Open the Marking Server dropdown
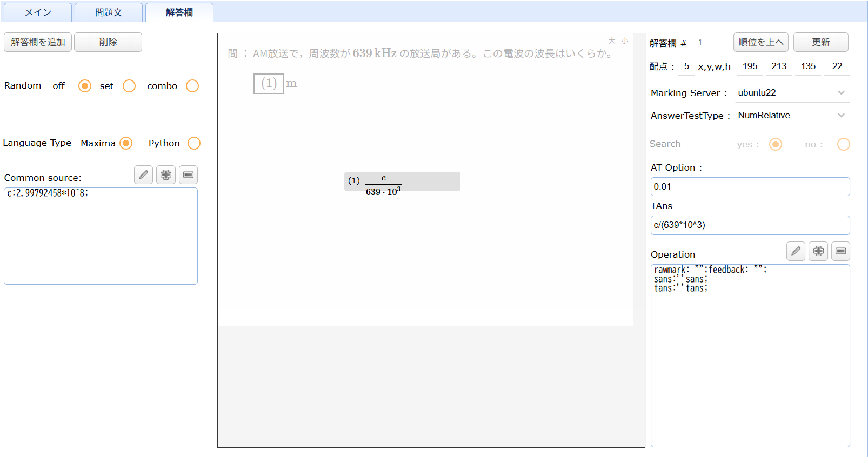 click(x=792, y=93)
